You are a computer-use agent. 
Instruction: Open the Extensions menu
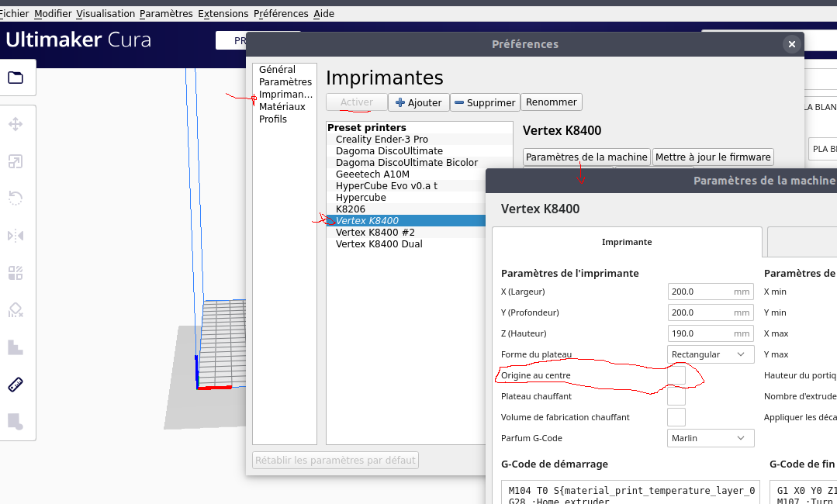point(223,14)
